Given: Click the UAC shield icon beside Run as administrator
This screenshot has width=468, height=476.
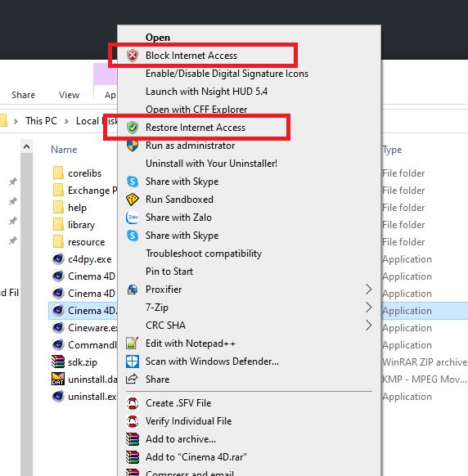Looking at the screenshot, I should click(x=133, y=146).
